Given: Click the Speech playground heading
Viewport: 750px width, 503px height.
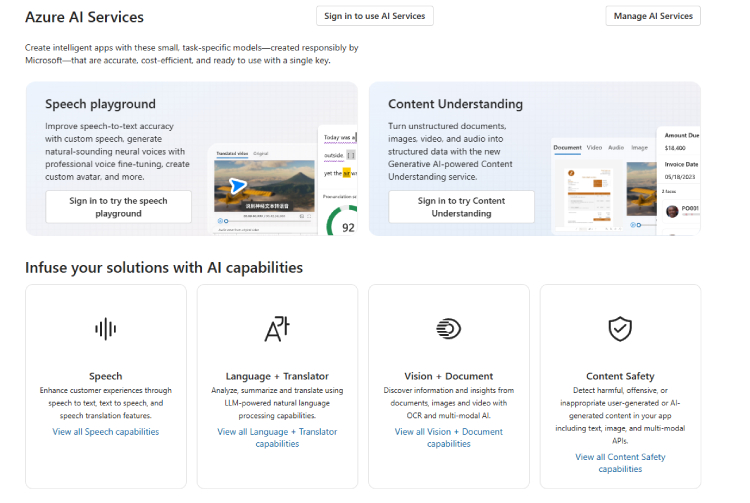Looking at the screenshot, I should click(x=100, y=104).
